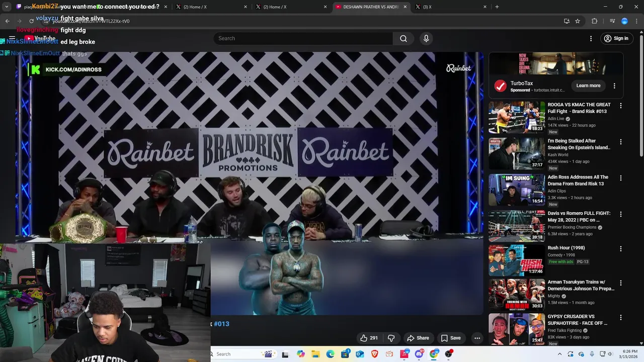Open OBS Studio from the taskbar
Image resolution: width=644 pixels, height=362 pixels.
(449, 354)
